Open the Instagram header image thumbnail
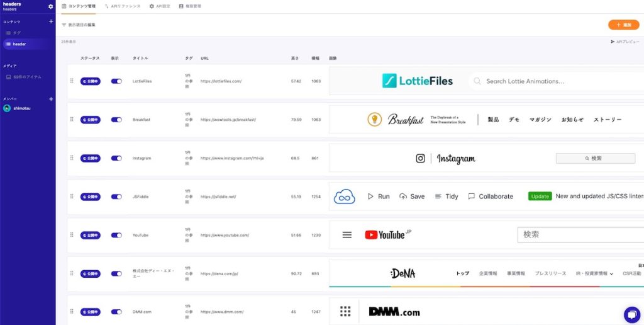This screenshot has height=325, width=644. click(486, 158)
